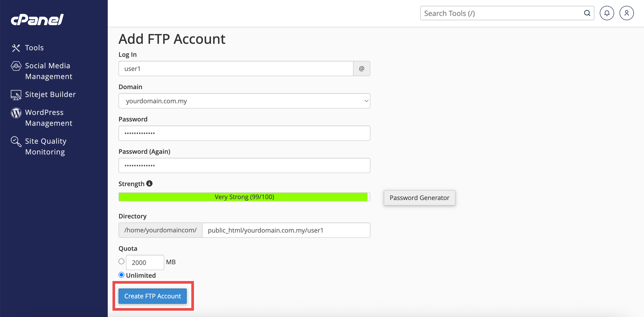Focus the Password input field

(244, 133)
